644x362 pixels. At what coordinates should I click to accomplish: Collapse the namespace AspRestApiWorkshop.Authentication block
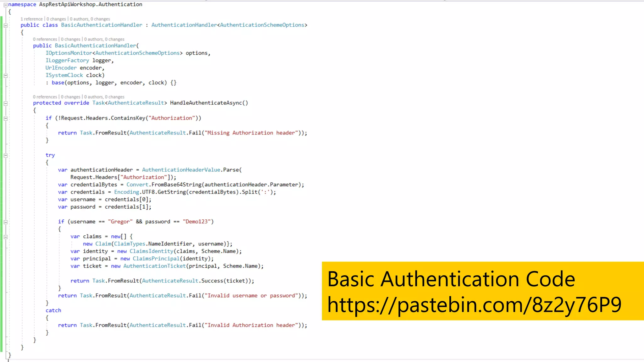[x=5, y=5]
